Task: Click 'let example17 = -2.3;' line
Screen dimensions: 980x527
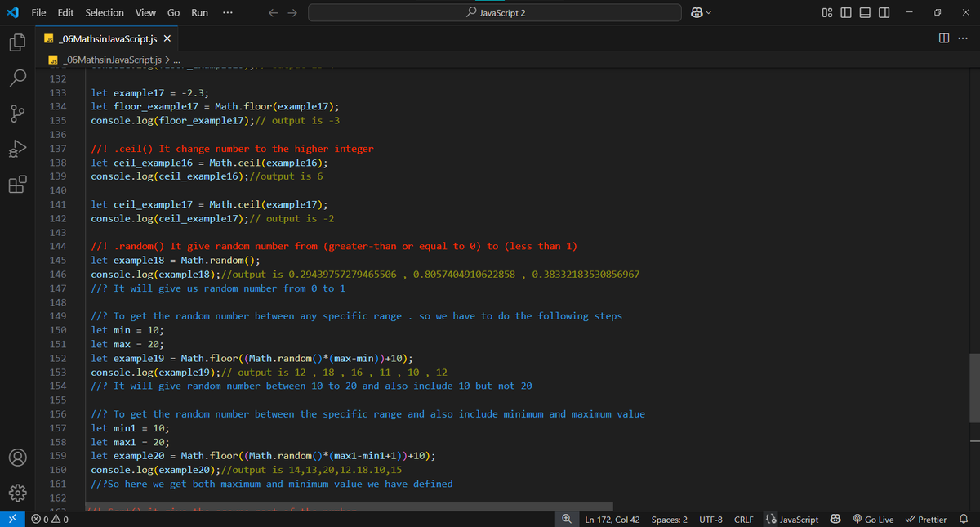Action: [150, 92]
